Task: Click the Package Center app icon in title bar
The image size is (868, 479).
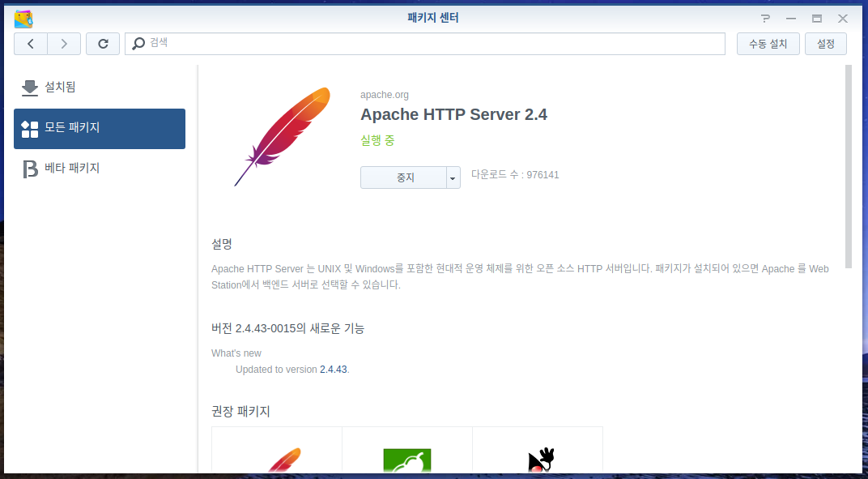Action: [x=23, y=19]
